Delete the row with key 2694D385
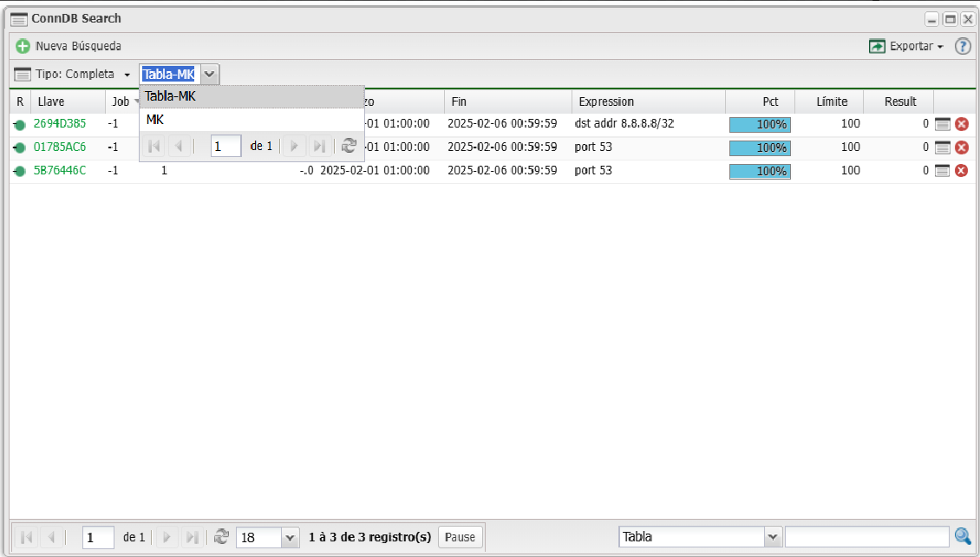 coord(961,124)
